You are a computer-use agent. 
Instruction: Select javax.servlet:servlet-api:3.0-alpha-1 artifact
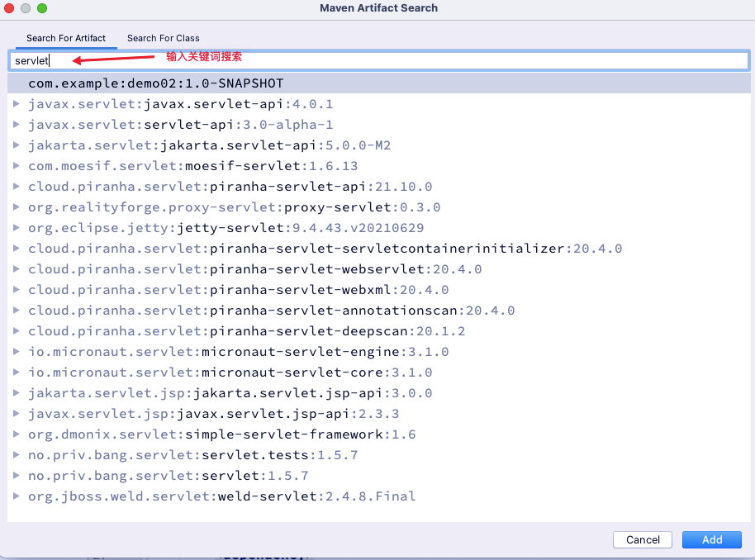181,125
